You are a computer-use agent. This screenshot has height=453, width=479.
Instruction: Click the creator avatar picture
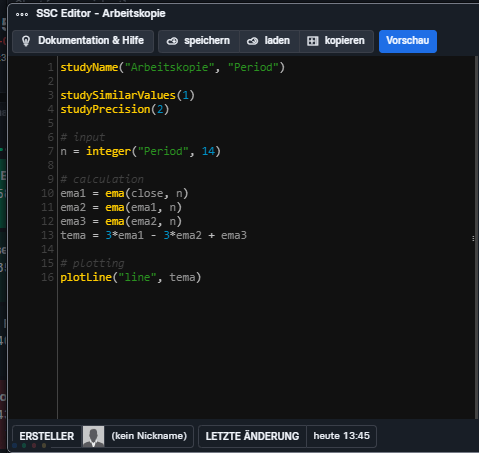pyautogui.click(x=93, y=436)
